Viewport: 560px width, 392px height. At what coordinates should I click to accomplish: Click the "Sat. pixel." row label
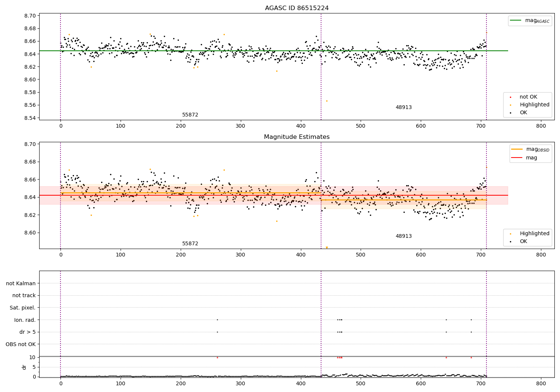click(x=23, y=308)
